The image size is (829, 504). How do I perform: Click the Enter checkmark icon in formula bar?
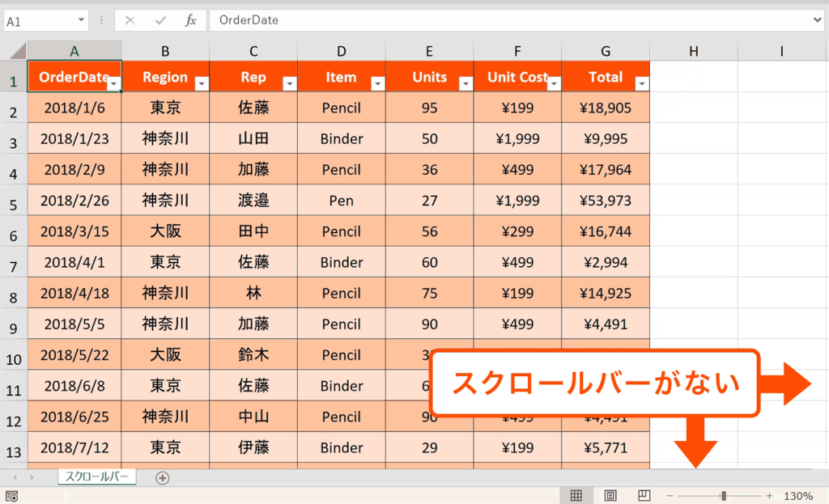coord(160,20)
